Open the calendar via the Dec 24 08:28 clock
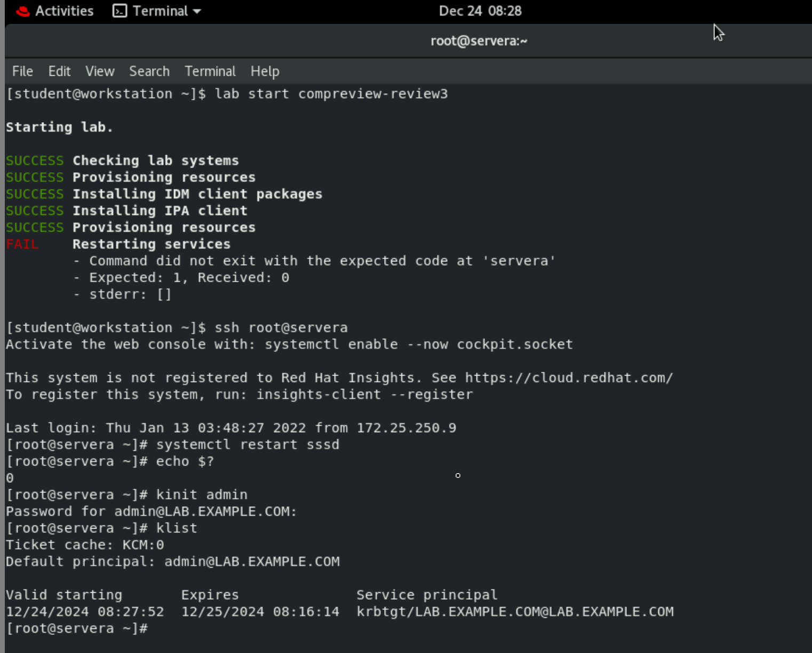 coord(479,11)
